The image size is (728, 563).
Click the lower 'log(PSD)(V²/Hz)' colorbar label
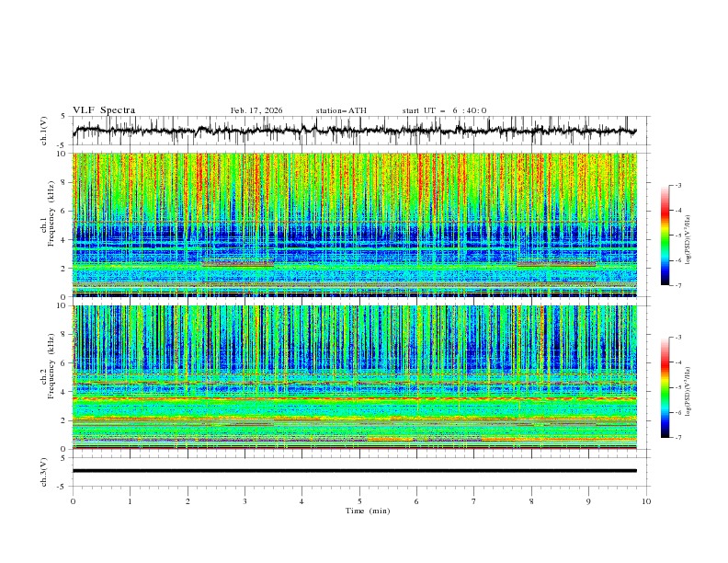[688, 392]
